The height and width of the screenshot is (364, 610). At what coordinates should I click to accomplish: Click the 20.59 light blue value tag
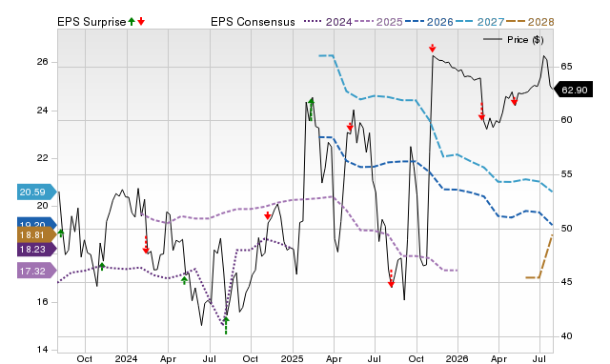click(x=36, y=192)
